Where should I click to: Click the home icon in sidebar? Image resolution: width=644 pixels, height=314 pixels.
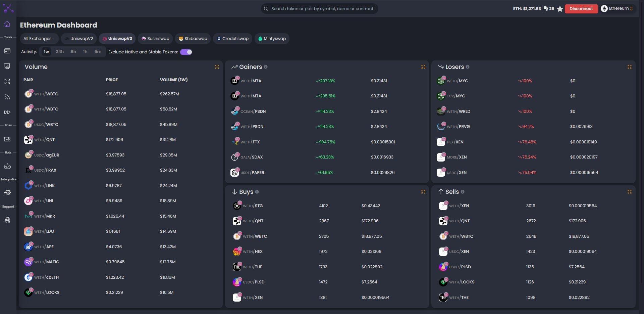pyautogui.click(x=7, y=24)
